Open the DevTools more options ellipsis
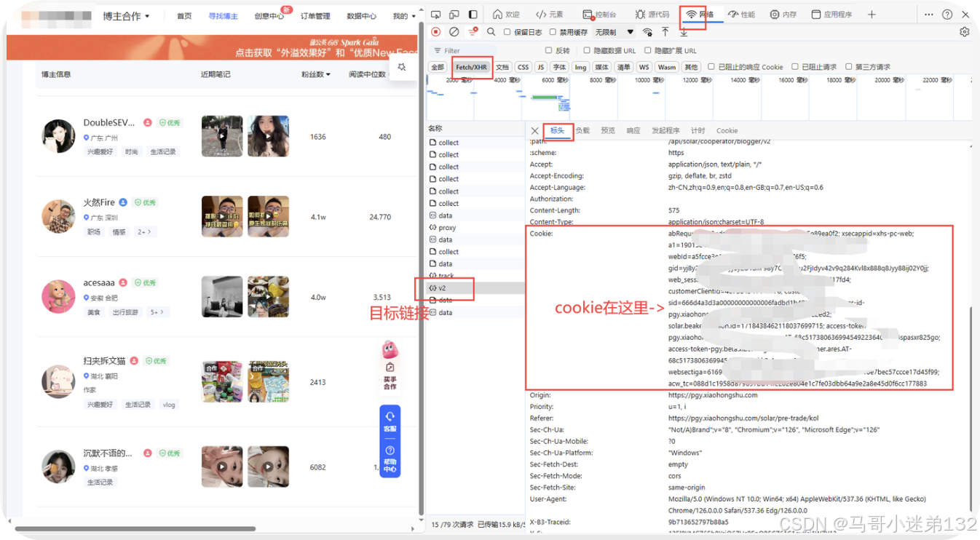980x540 pixels. 928,15
